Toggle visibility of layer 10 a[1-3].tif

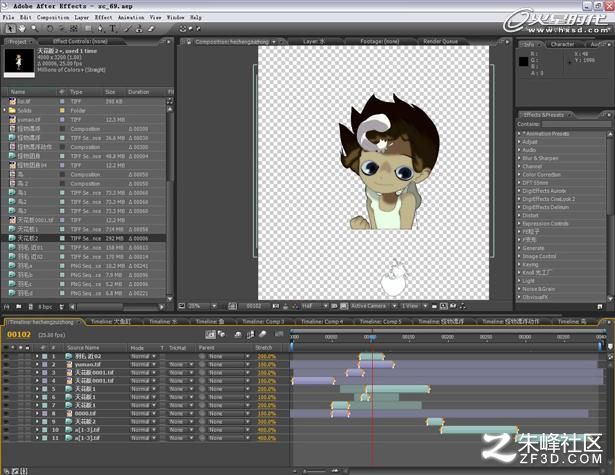(6, 430)
